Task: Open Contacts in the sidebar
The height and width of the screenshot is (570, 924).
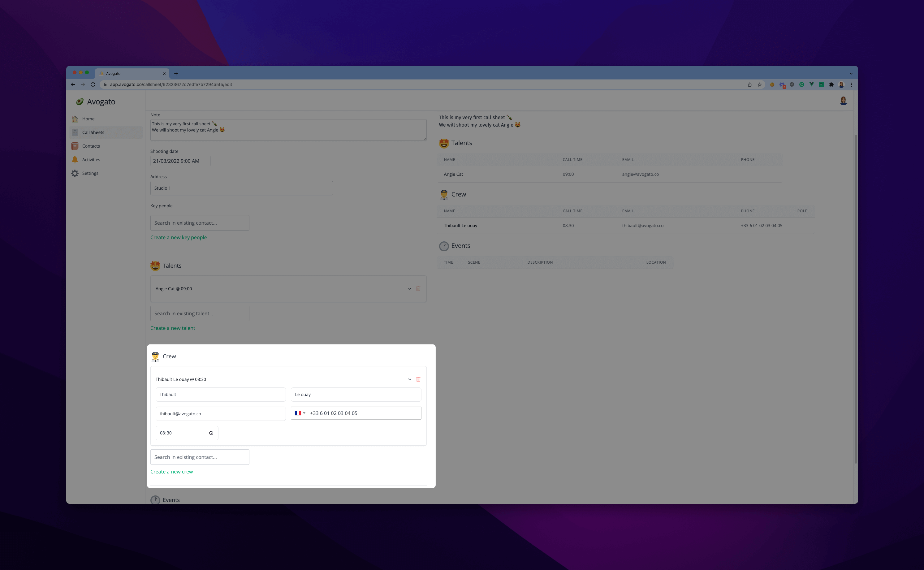Action: (106, 146)
